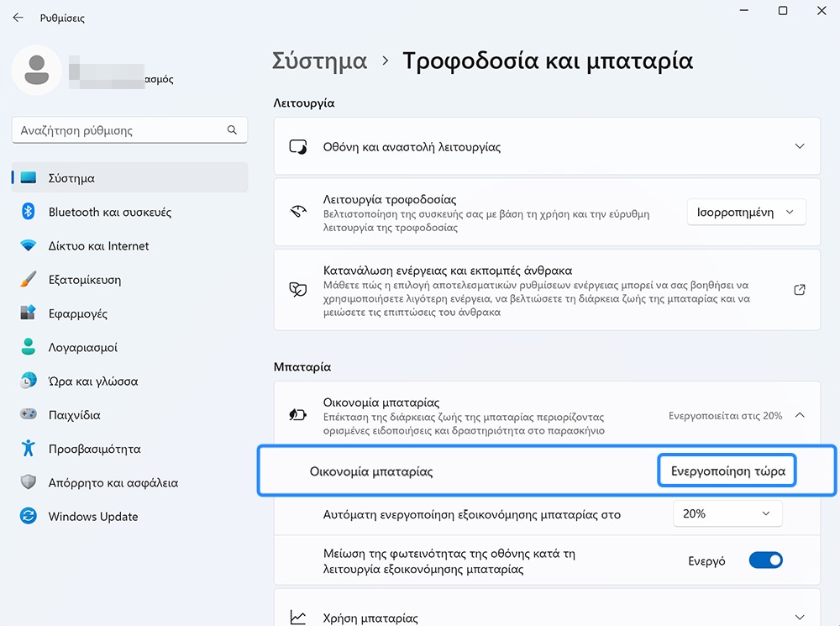Screen dimensions: 840x626
Task: Click the Λειτουργία τροφοδοσίας title
Action: click(x=390, y=199)
